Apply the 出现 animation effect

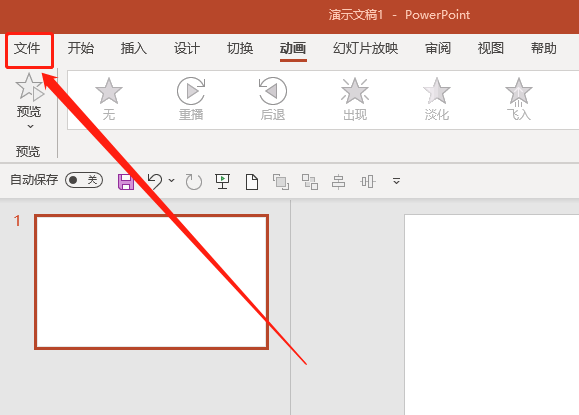pyautogui.click(x=355, y=99)
